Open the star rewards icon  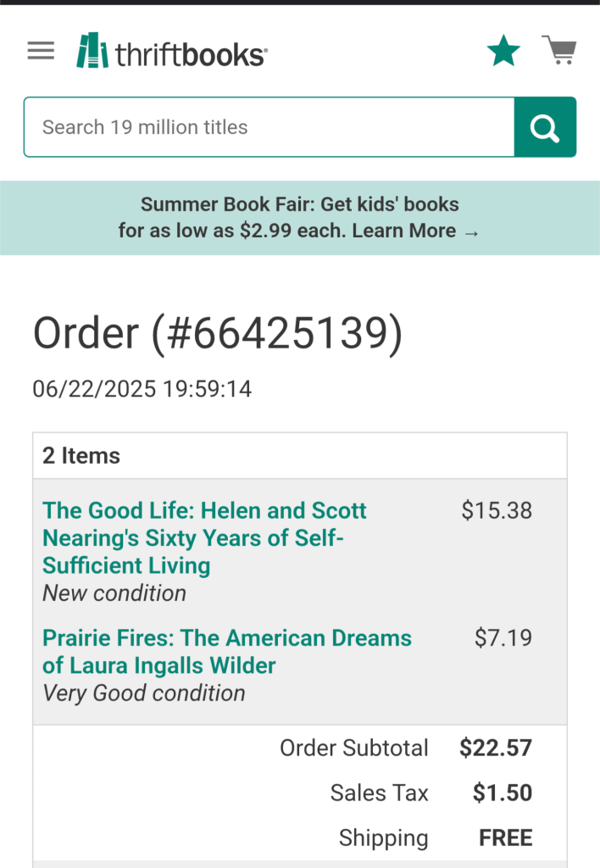click(503, 51)
